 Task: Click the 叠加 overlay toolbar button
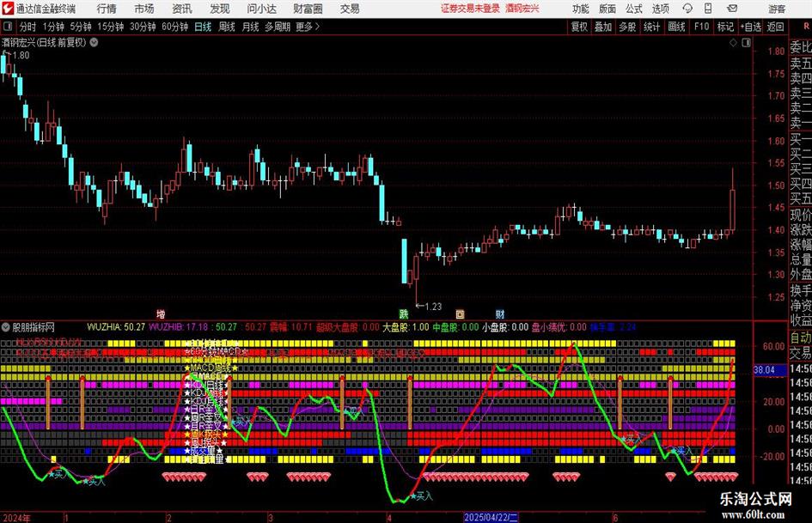[603, 27]
